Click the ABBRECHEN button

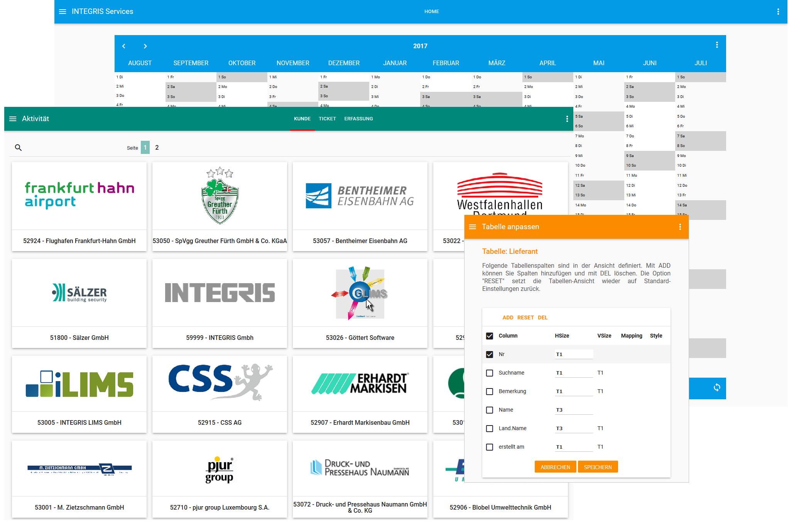(555, 467)
